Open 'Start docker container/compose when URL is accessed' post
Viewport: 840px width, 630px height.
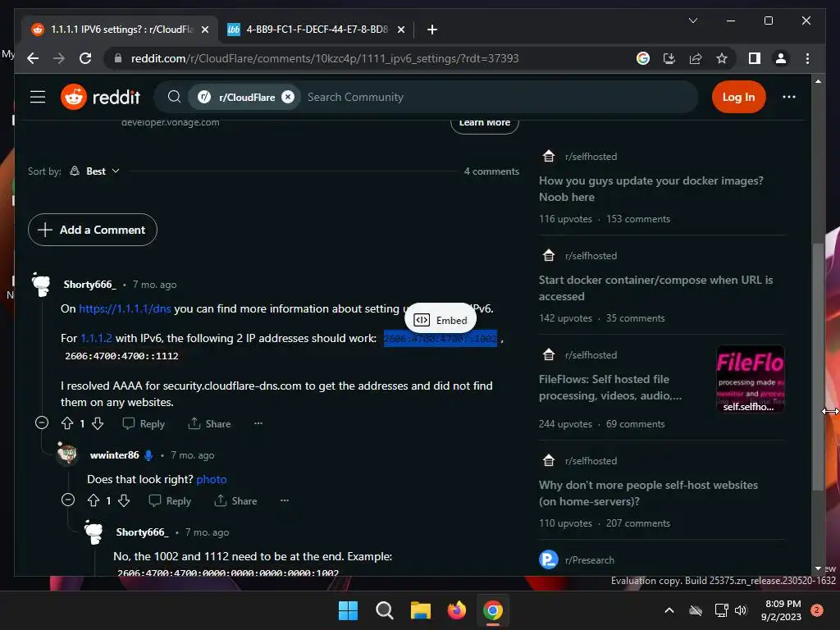coord(655,288)
